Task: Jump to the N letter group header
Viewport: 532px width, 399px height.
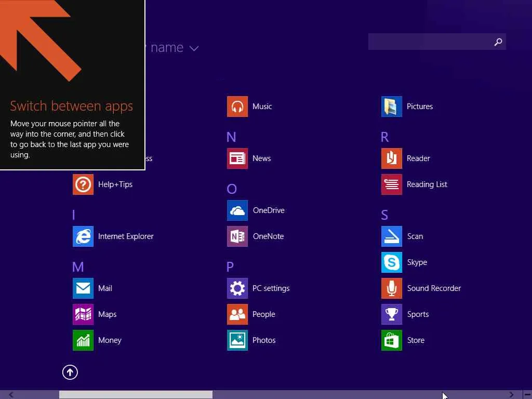Action: 231,137
